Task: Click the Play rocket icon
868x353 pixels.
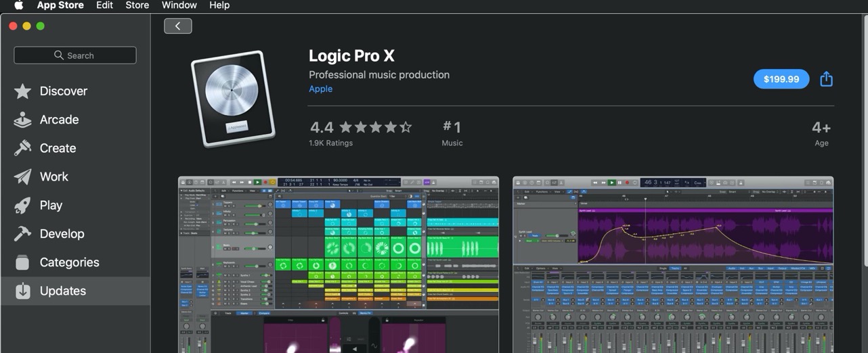Action: point(22,205)
